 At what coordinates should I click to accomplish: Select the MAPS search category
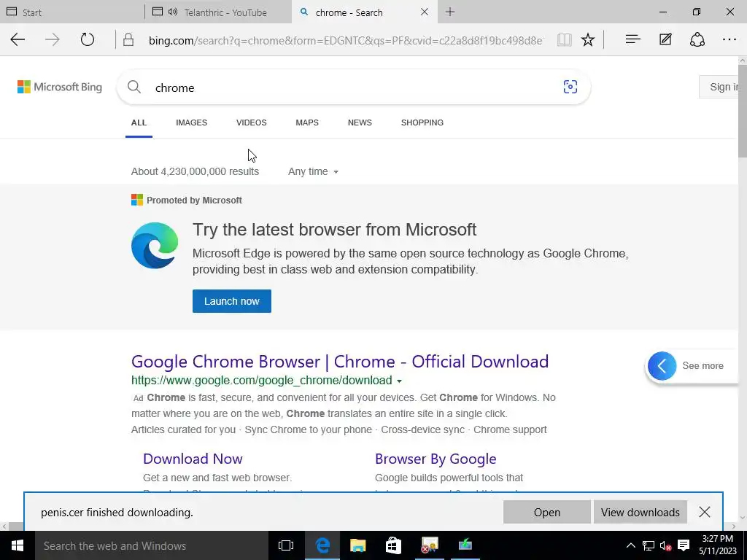click(x=307, y=122)
